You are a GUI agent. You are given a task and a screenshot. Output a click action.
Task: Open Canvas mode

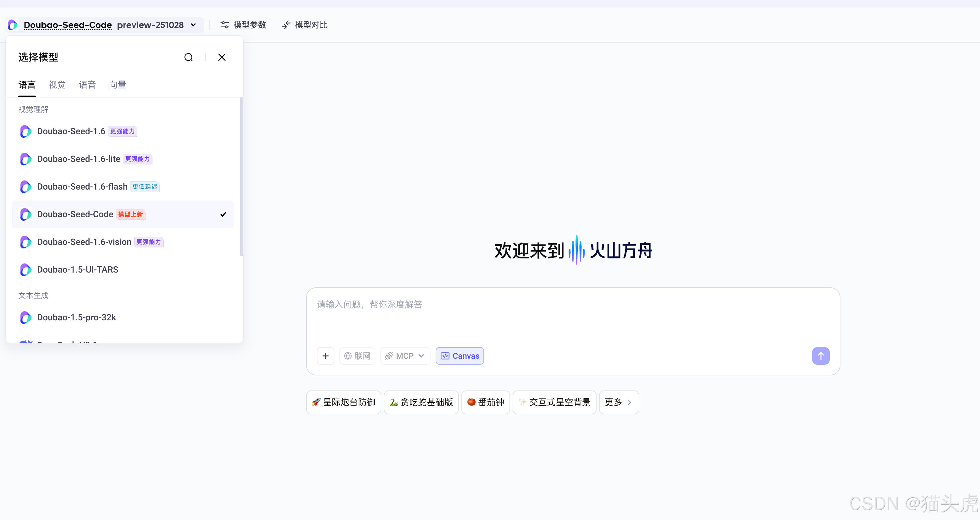tap(459, 356)
